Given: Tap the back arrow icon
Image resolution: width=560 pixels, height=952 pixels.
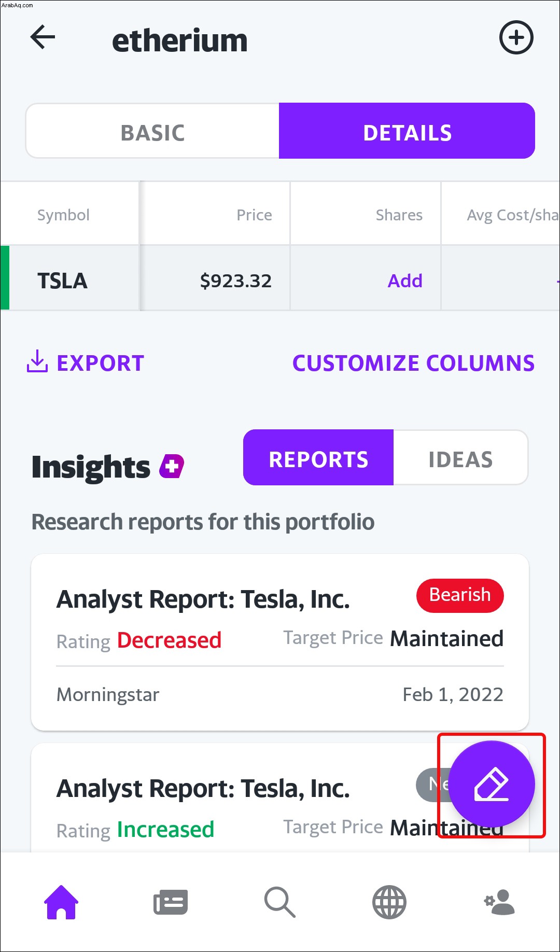Looking at the screenshot, I should [x=43, y=37].
